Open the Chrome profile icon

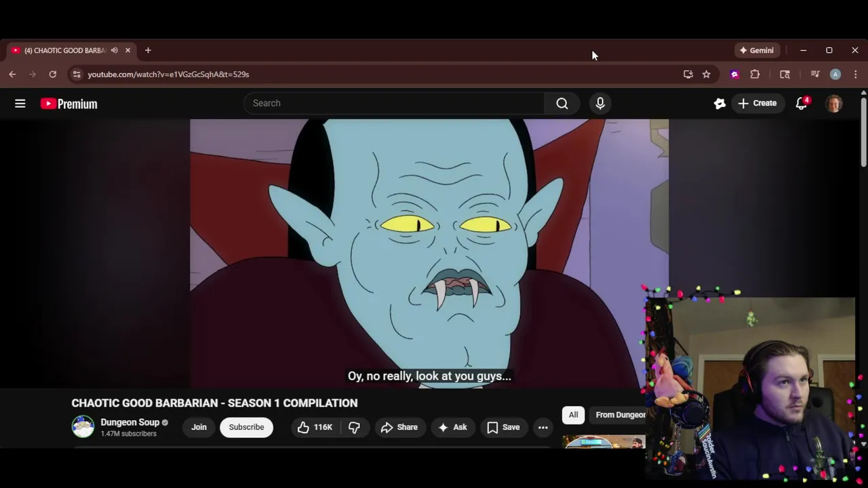click(835, 75)
